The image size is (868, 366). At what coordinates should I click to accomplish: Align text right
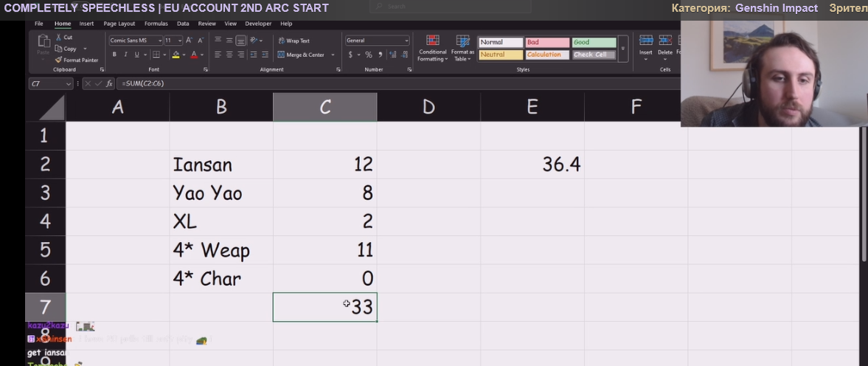click(241, 55)
